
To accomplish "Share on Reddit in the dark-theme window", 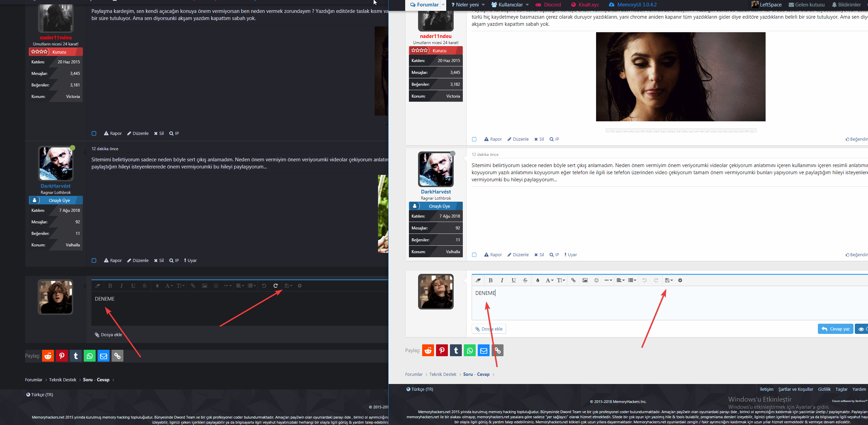I will coord(48,356).
